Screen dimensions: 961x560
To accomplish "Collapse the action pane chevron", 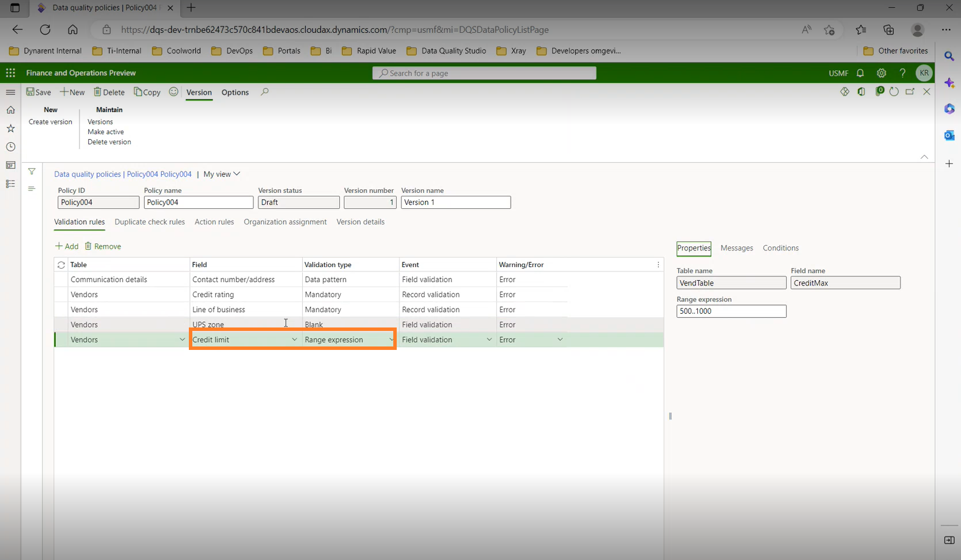I will (924, 157).
